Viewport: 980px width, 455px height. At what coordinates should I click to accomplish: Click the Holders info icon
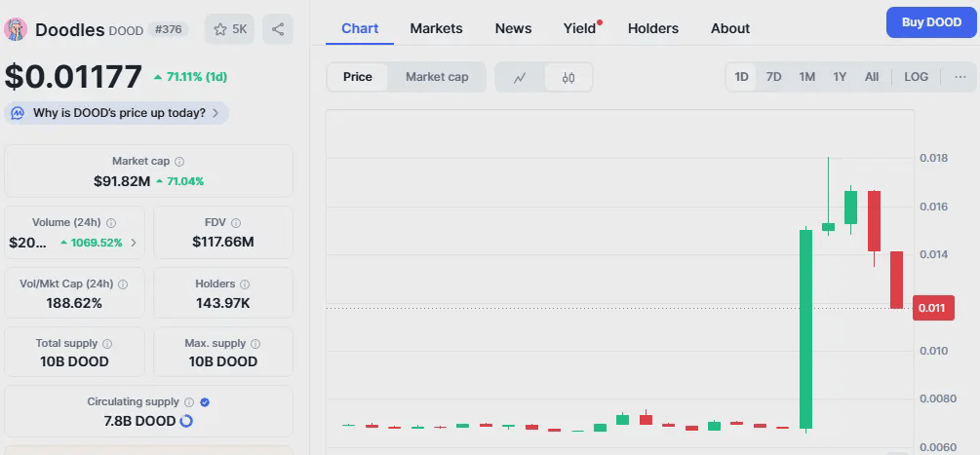point(245,284)
